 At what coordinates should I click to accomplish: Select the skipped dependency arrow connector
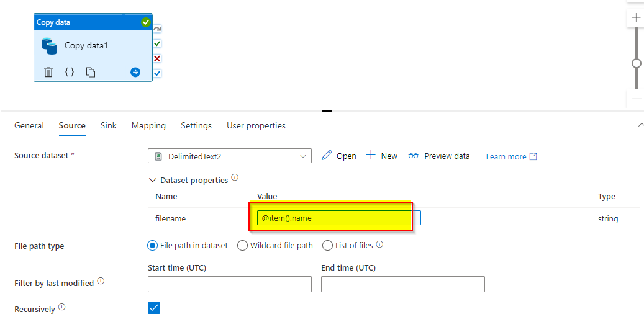point(157,29)
